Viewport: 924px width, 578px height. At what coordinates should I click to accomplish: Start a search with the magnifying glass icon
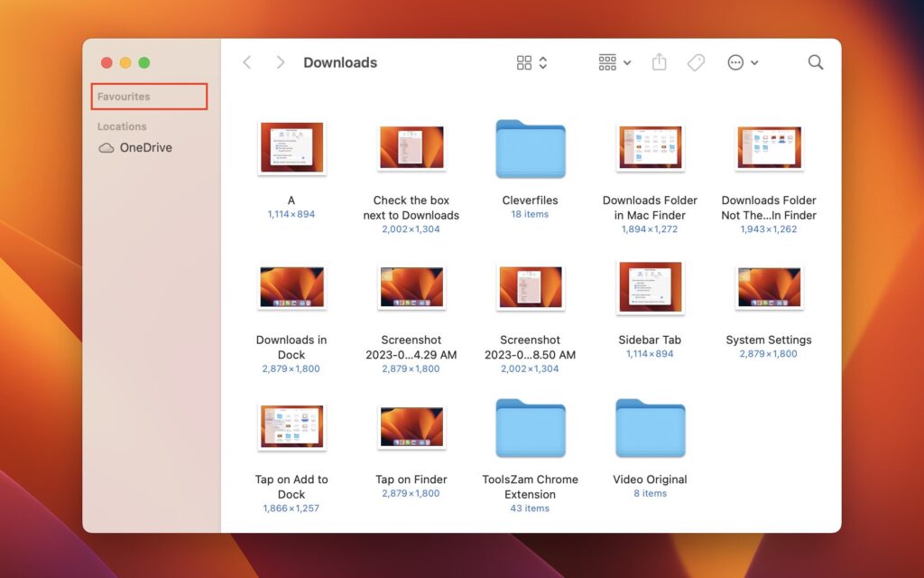(x=815, y=62)
